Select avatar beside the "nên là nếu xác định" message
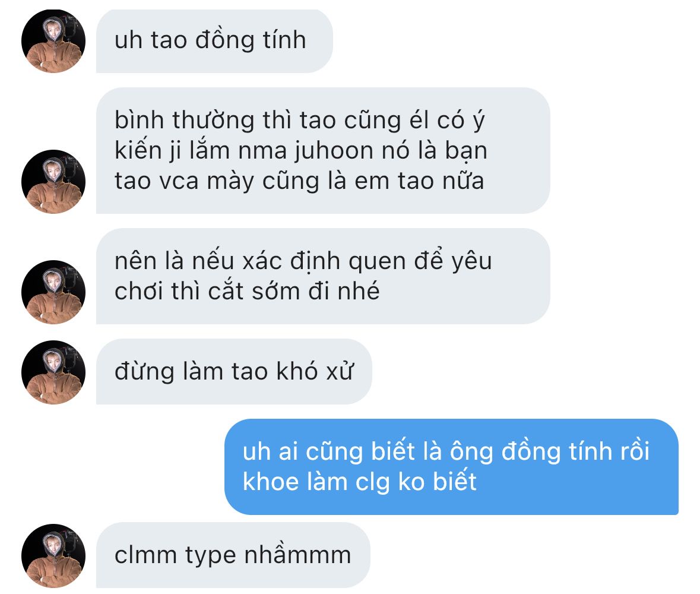 coord(53,292)
